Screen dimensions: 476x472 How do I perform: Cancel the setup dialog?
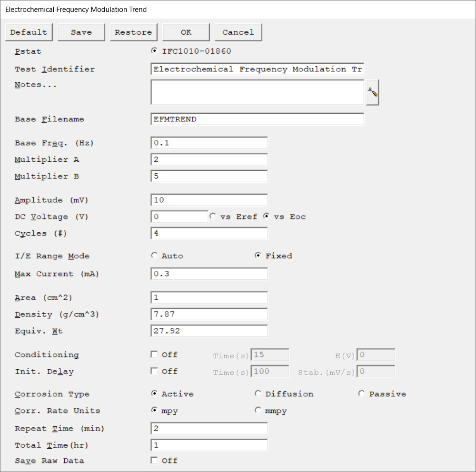(238, 32)
